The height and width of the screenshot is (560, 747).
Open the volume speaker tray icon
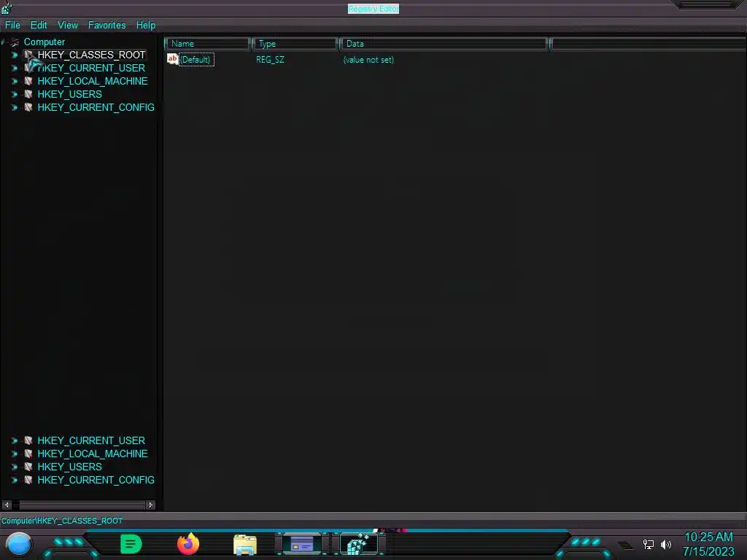click(x=666, y=544)
